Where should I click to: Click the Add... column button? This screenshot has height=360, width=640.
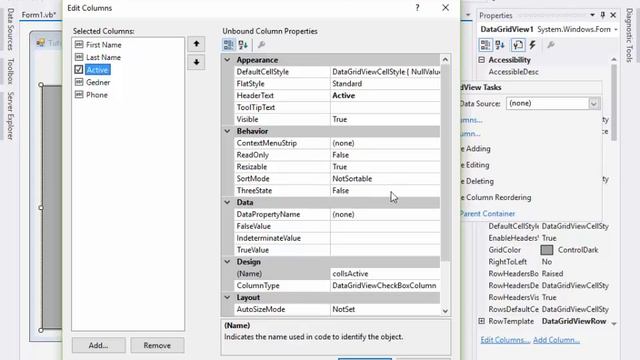tap(98, 345)
